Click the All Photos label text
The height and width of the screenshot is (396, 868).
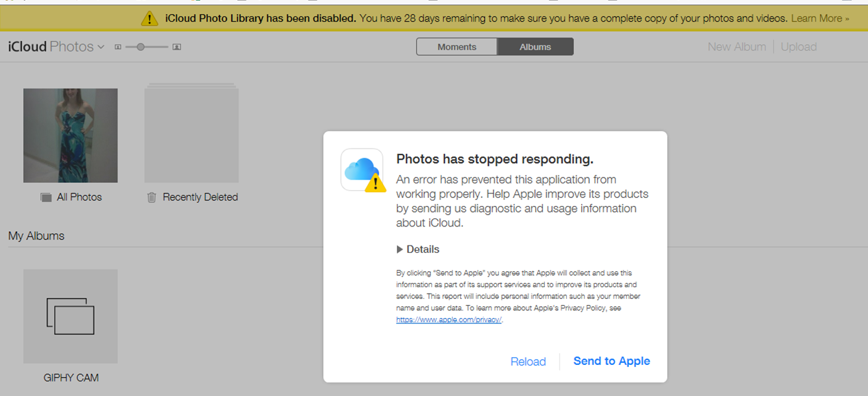click(x=79, y=197)
